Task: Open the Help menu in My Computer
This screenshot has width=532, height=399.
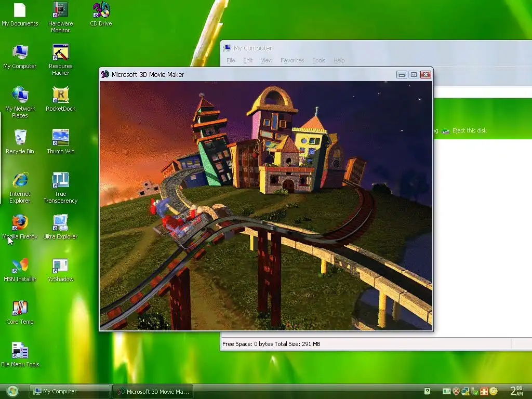Action: pos(339,60)
